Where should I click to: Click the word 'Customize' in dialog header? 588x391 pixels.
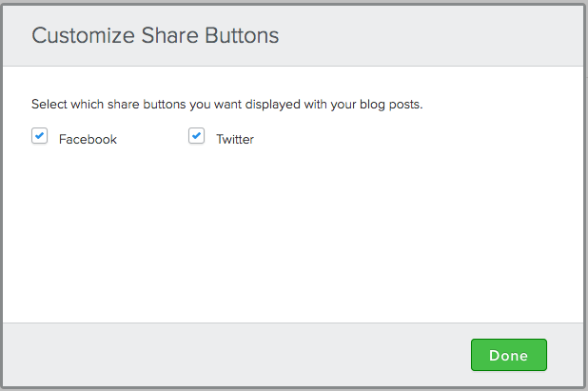pos(83,35)
